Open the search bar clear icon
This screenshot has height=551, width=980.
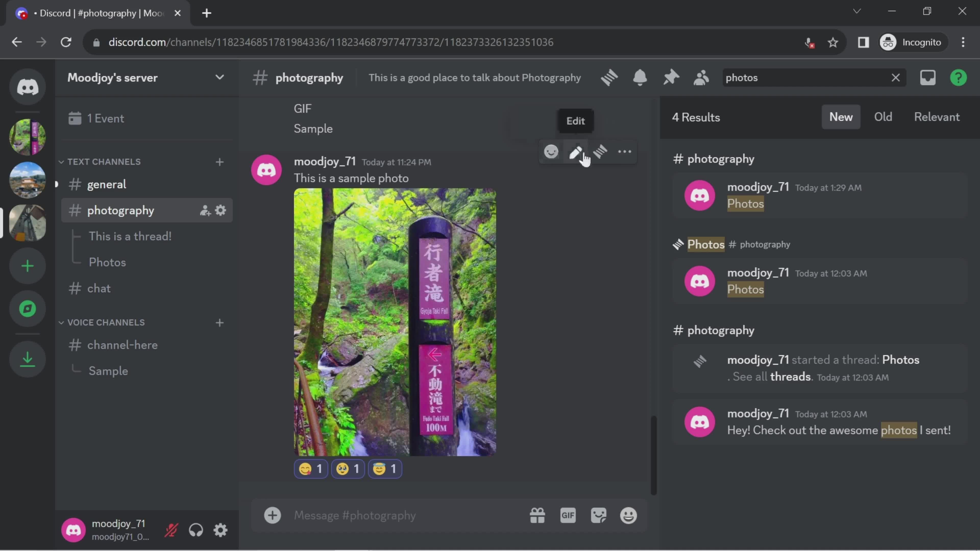895,77
